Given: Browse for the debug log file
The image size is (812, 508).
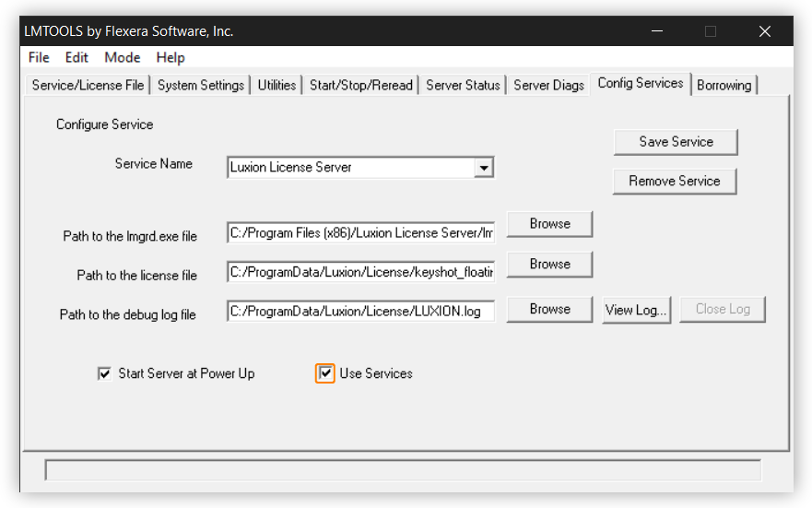Looking at the screenshot, I should [x=549, y=309].
